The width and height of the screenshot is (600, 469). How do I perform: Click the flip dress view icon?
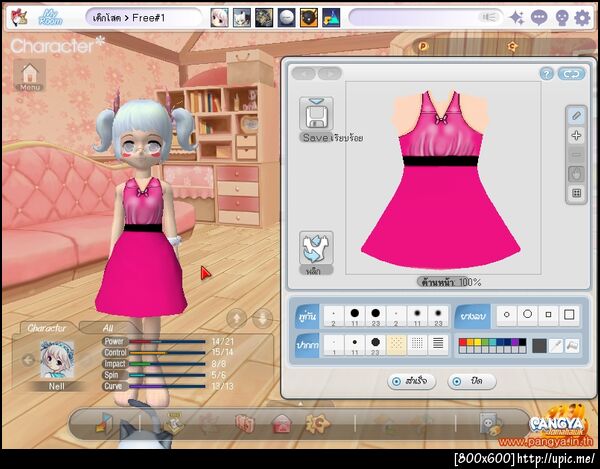316,248
